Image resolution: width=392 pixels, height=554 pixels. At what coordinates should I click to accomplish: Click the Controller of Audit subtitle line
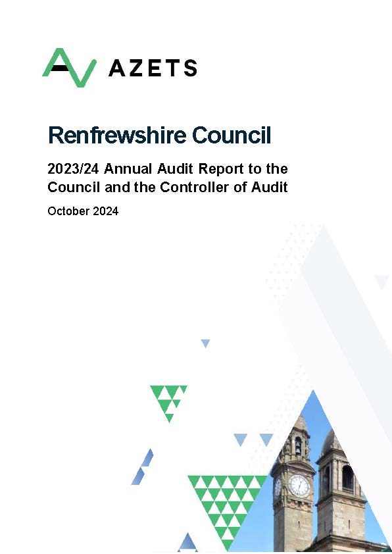[x=168, y=187]
